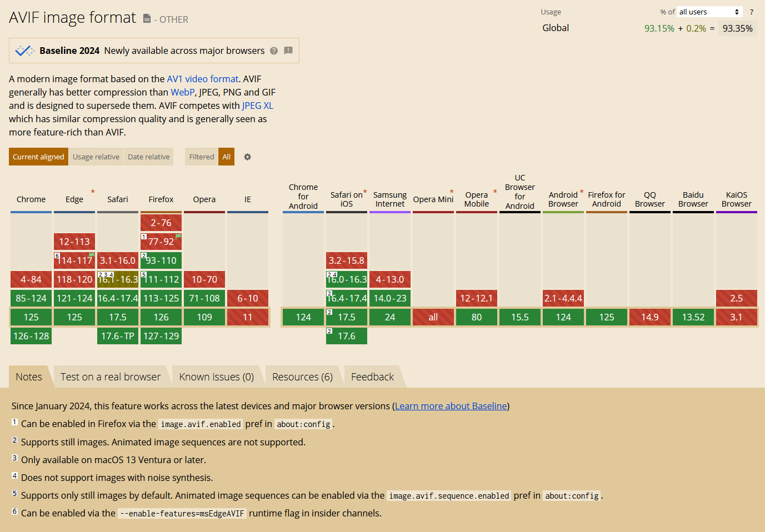Click the Opera column header
Screen dimensions: 765x532
(204, 199)
